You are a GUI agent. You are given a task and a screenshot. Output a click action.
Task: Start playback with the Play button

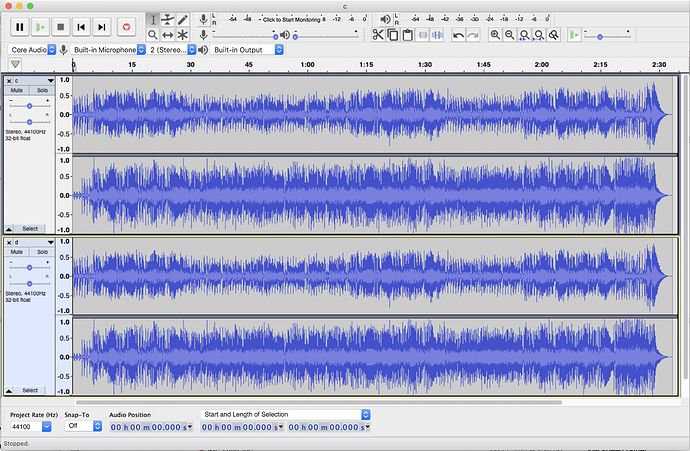(x=40, y=27)
